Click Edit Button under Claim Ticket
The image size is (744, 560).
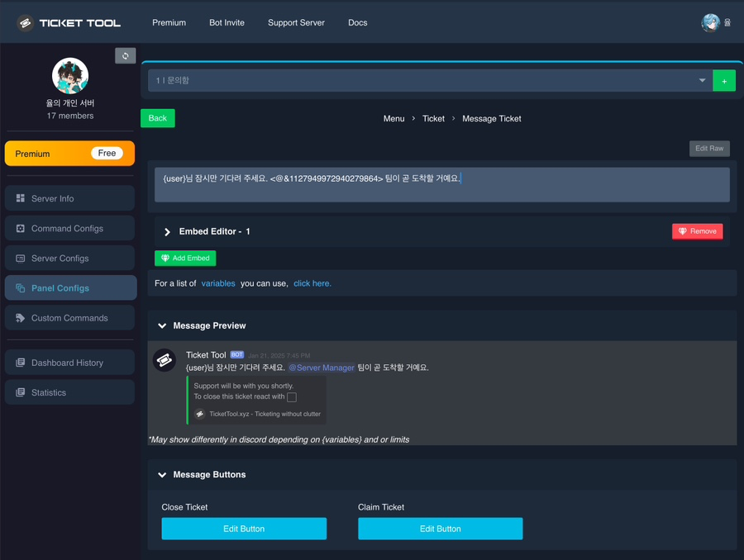coord(441,529)
